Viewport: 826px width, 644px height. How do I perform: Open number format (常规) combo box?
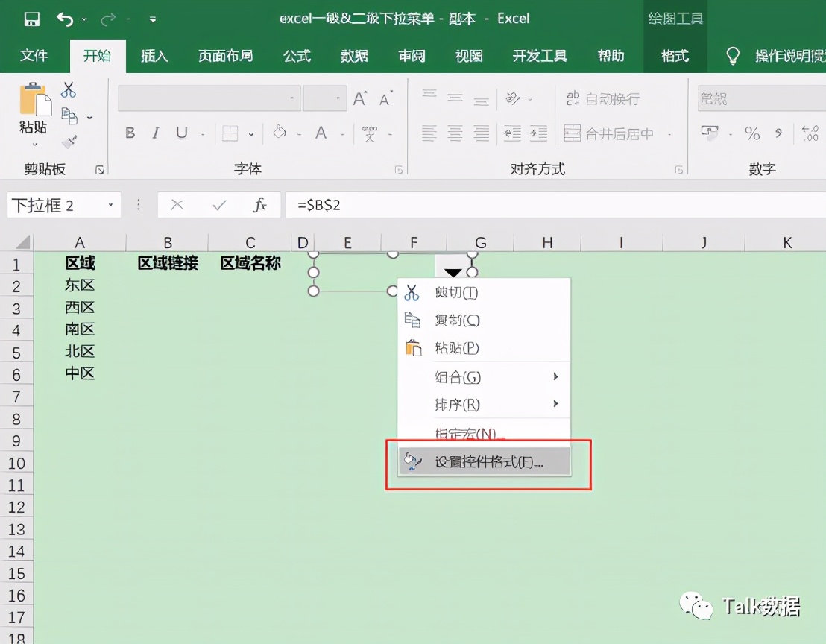tap(762, 98)
